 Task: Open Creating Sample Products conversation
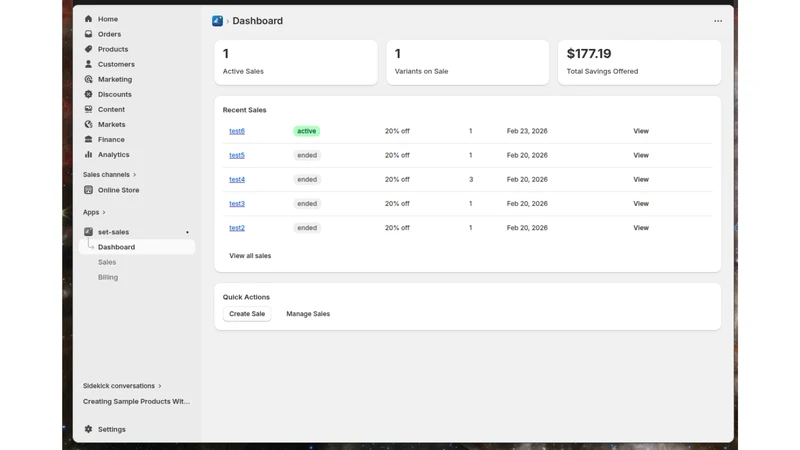pos(136,402)
